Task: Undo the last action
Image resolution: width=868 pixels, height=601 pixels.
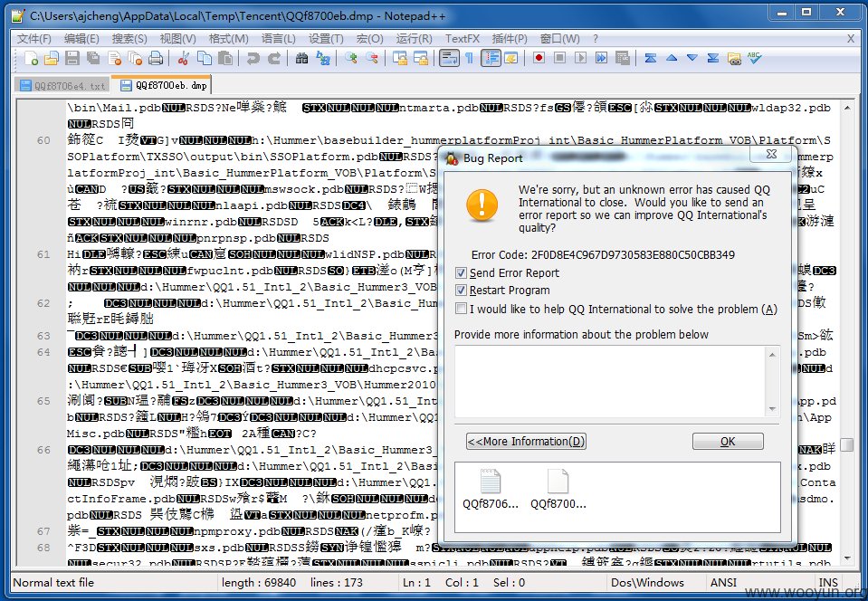Action: (x=253, y=58)
